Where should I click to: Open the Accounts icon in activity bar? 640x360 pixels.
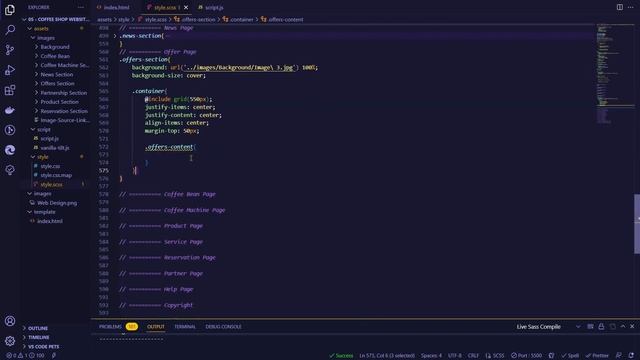[10, 321]
